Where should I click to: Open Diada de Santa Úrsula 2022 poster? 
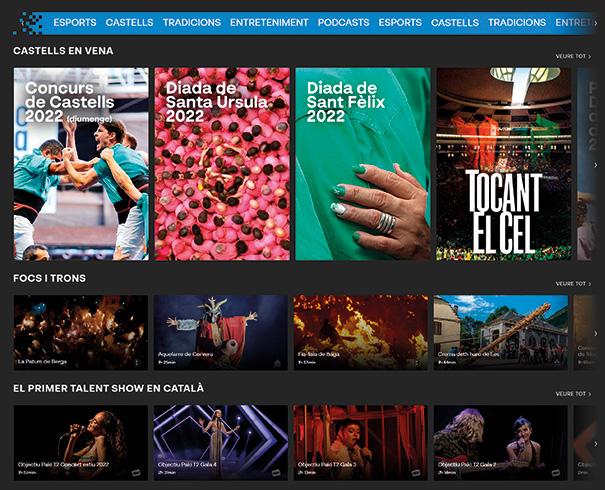(x=222, y=164)
